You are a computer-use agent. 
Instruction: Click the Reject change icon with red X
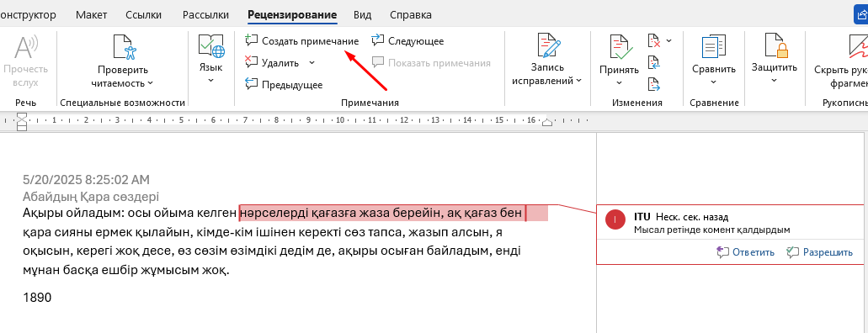654,40
